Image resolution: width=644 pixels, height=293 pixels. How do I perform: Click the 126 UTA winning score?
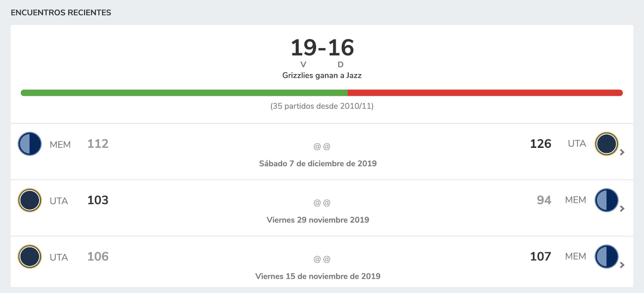pyautogui.click(x=541, y=144)
